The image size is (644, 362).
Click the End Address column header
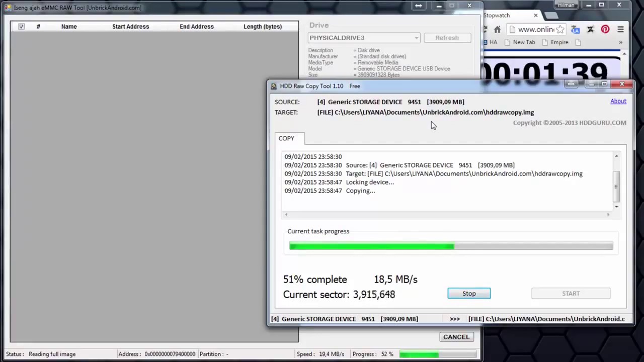[197, 27]
